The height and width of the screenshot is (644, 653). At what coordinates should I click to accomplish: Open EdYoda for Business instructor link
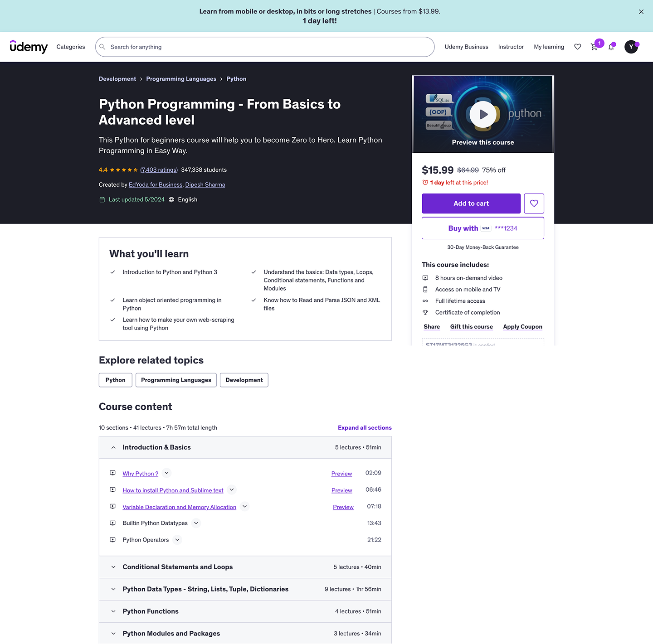pos(156,184)
